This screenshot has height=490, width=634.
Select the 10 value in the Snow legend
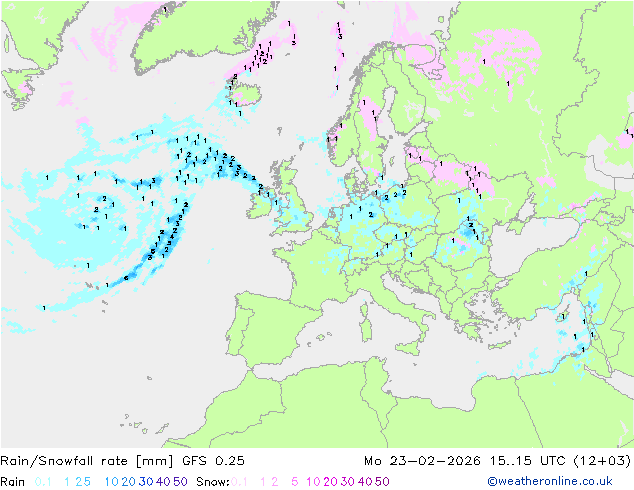(x=313, y=482)
